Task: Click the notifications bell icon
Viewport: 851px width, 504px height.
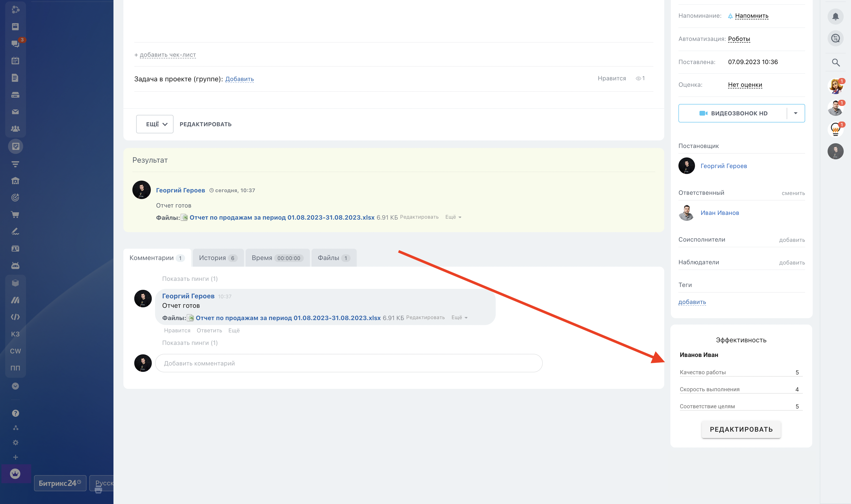Action: coord(835,17)
